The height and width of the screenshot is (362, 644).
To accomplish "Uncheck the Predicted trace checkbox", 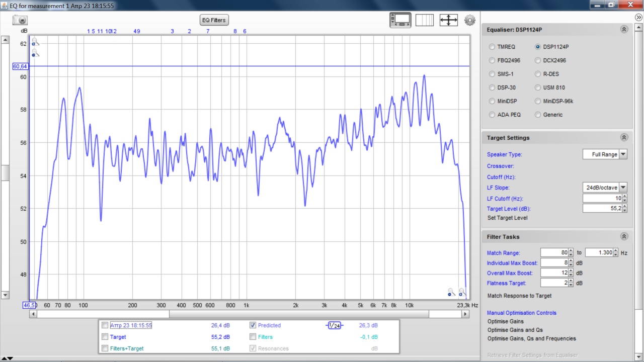I will click(x=253, y=325).
